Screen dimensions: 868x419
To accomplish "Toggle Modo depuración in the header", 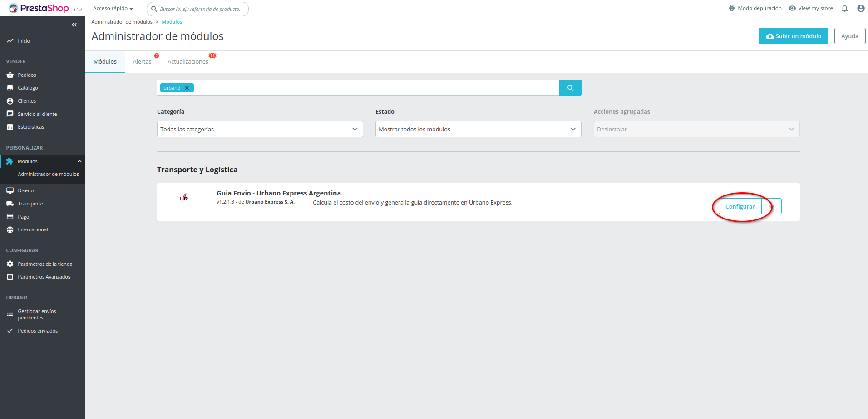I will (x=755, y=9).
